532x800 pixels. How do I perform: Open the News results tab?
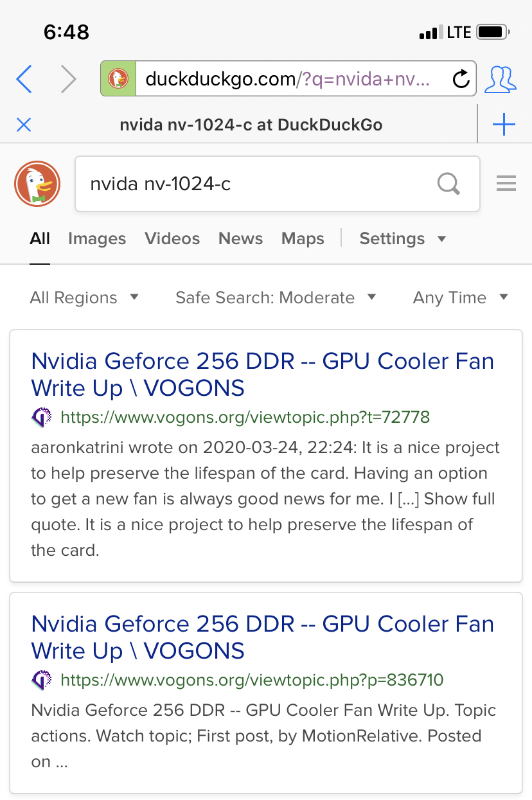coord(240,238)
